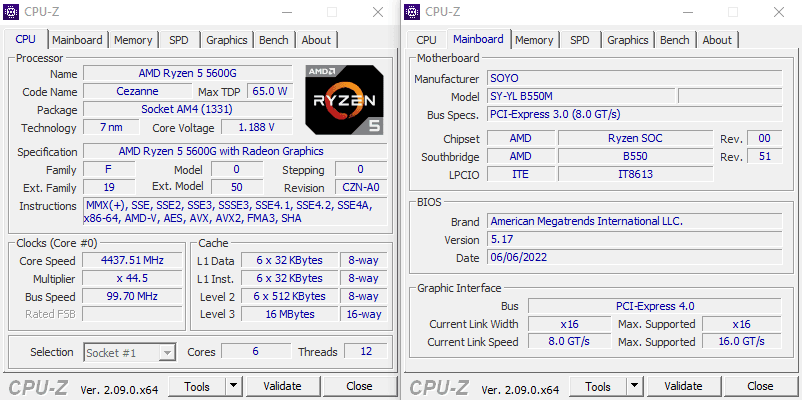Click the 16-way Level 3 associativity value
The height and width of the screenshot is (400, 802).
(x=364, y=314)
